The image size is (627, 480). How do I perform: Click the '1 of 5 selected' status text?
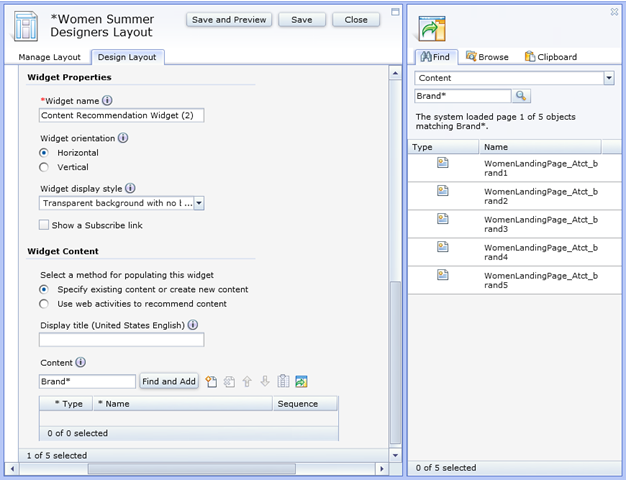tap(57, 455)
